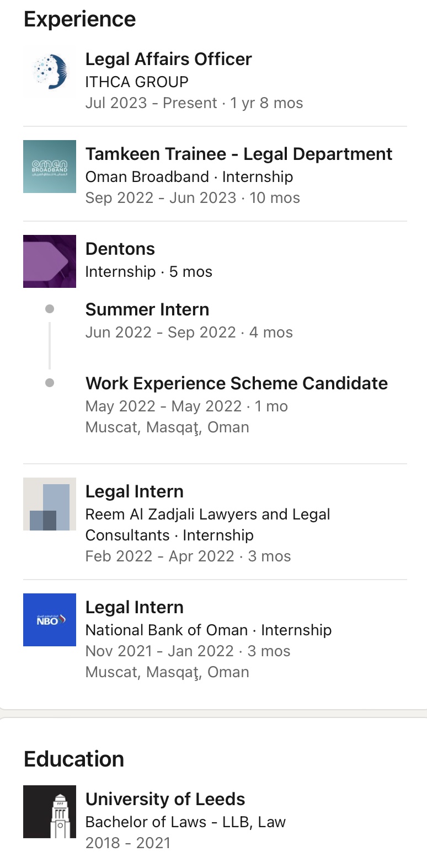Click the blue NBO bank logo
427x868 pixels.
50,620
